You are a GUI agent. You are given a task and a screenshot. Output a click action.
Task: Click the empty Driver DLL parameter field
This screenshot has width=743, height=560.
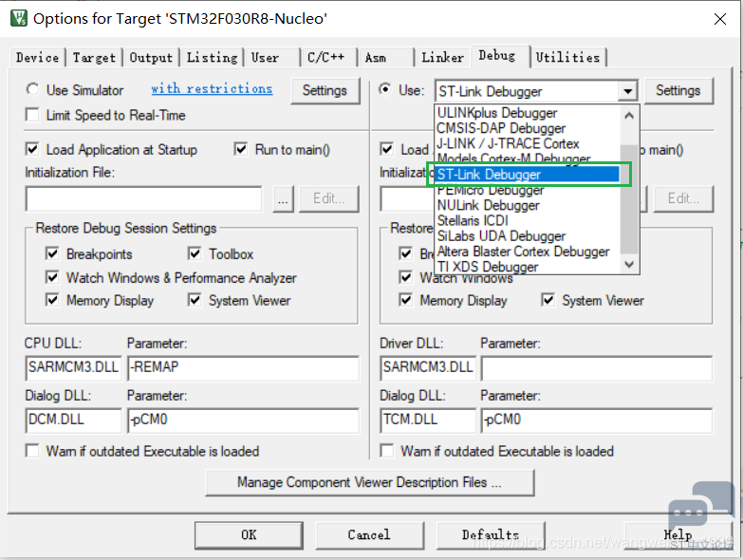point(597,368)
